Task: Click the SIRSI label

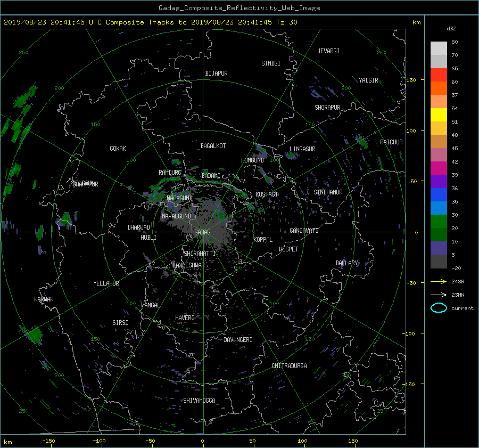Action: click(120, 323)
